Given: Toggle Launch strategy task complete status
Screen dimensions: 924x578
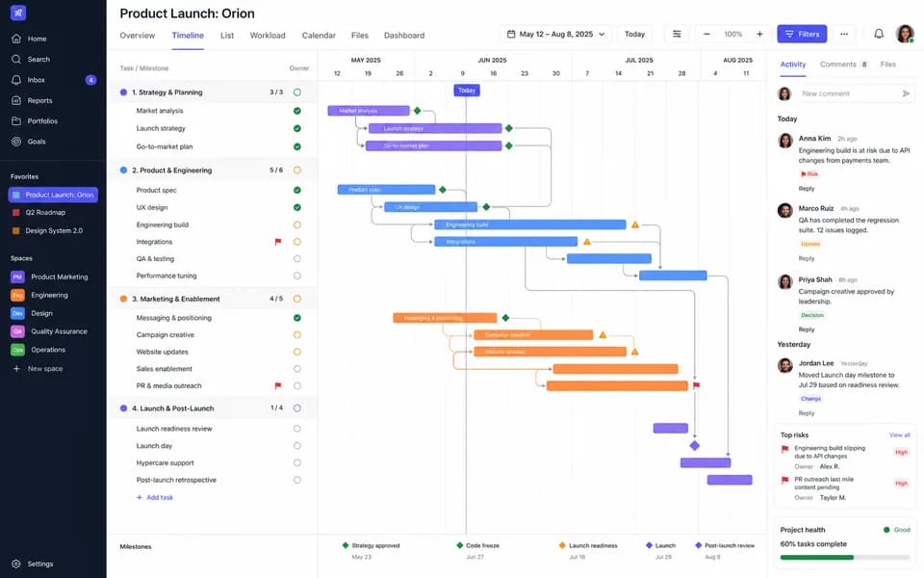Looking at the screenshot, I should tap(297, 128).
